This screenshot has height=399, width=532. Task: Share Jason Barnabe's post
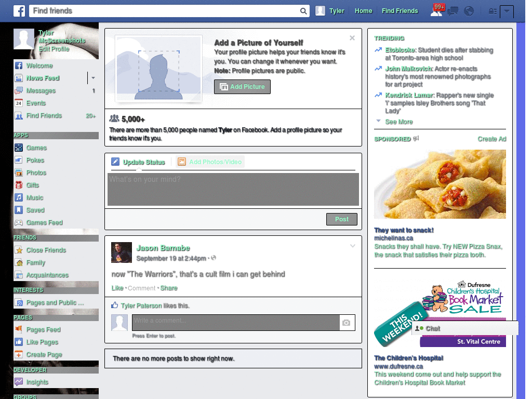169,288
